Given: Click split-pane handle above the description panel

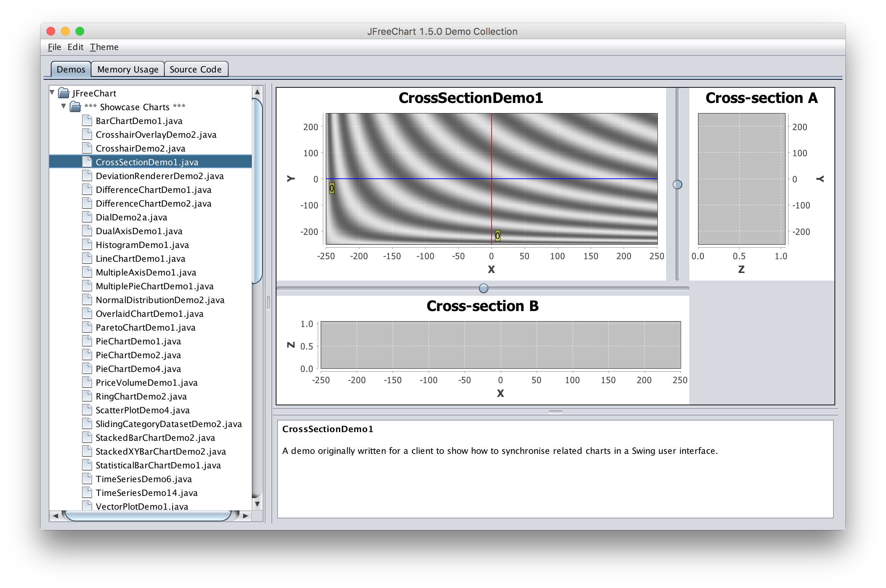Looking at the screenshot, I should coord(555,412).
